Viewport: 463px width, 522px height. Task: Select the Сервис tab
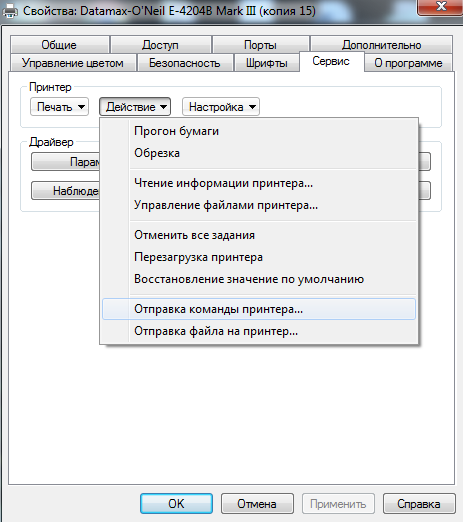(331, 61)
